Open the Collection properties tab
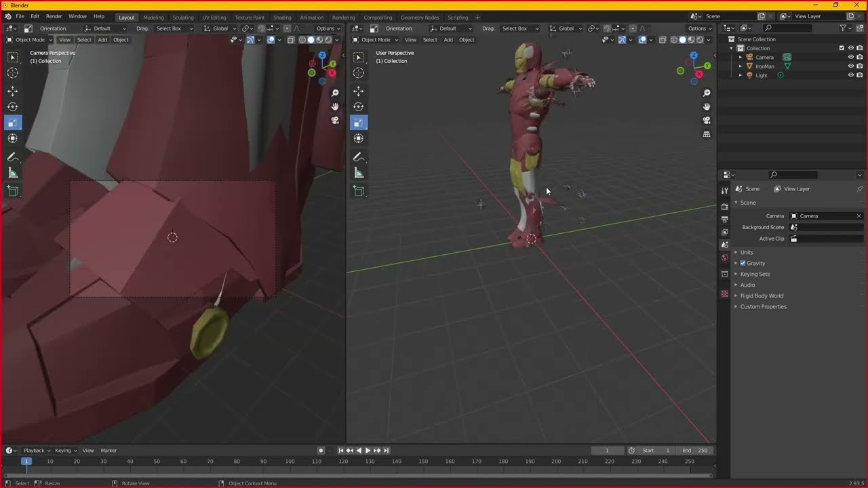 pyautogui.click(x=724, y=274)
